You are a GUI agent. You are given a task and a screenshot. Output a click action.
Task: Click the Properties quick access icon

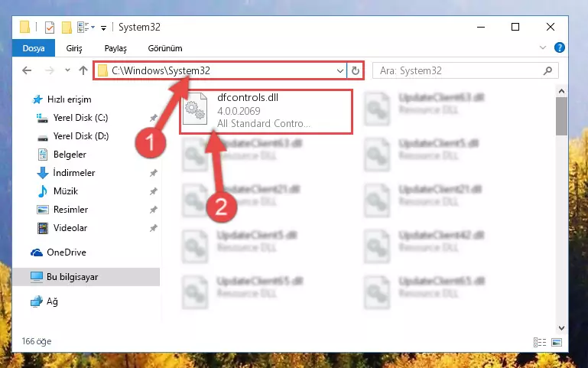49,28
